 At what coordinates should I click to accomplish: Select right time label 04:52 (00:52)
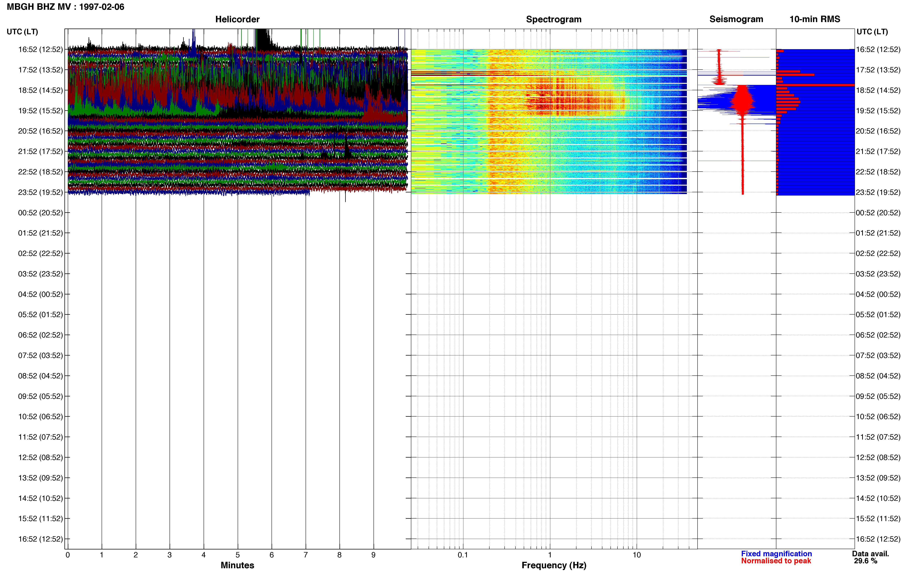[878, 294]
